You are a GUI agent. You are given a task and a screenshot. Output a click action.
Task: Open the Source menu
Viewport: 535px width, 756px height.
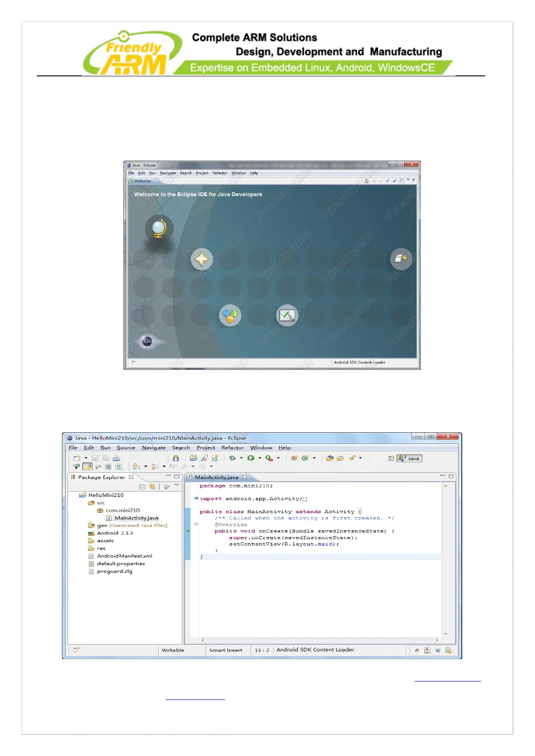click(x=126, y=448)
